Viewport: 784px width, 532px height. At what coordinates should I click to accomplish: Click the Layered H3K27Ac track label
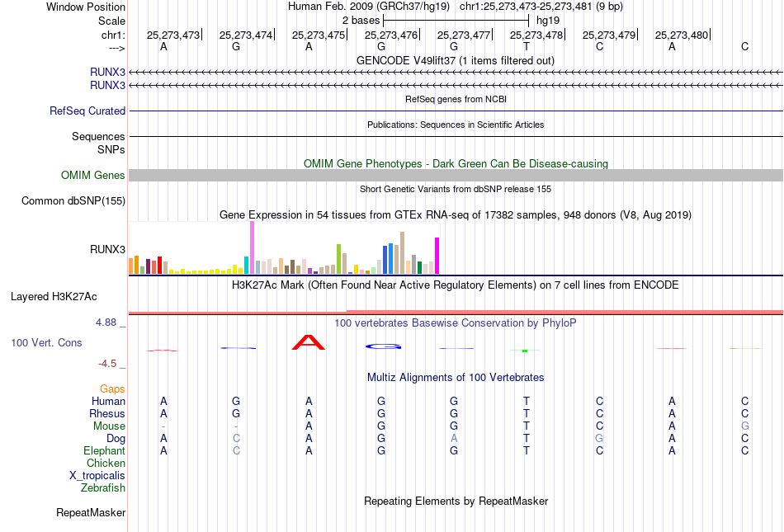[x=54, y=297]
